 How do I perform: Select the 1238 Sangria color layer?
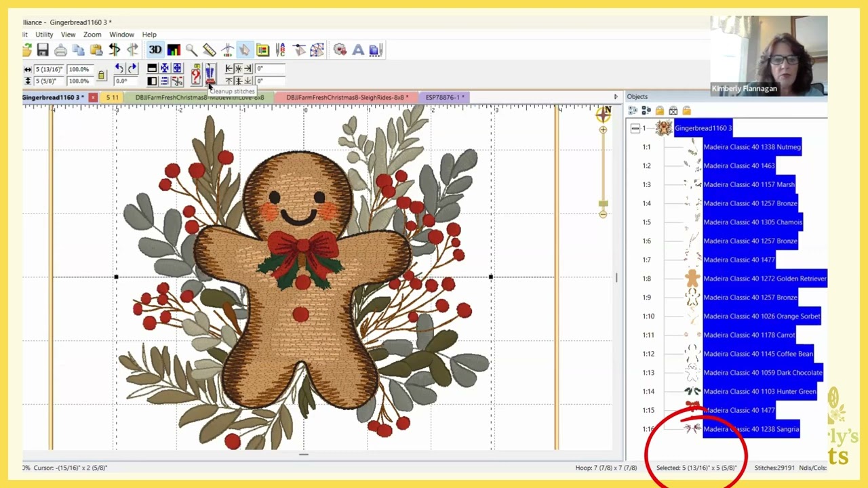coord(751,429)
